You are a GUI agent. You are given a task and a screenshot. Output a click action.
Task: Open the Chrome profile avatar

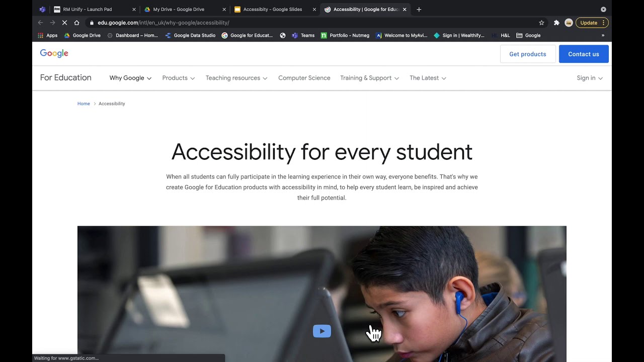pyautogui.click(x=569, y=23)
